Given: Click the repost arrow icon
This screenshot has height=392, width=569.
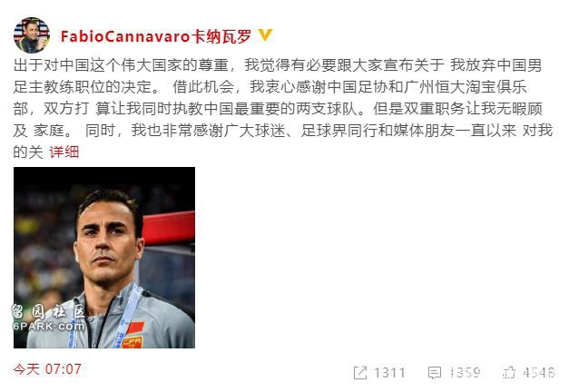Looking at the screenshot, I should (360, 373).
